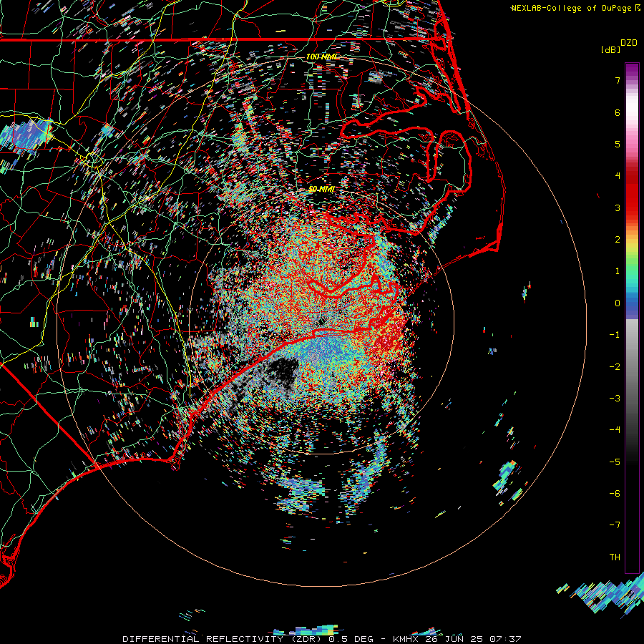
Task: Click the DZD legend title
Action: pos(629,43)
